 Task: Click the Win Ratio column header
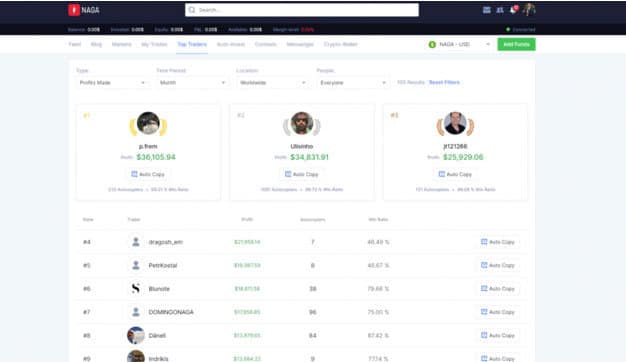378,220
